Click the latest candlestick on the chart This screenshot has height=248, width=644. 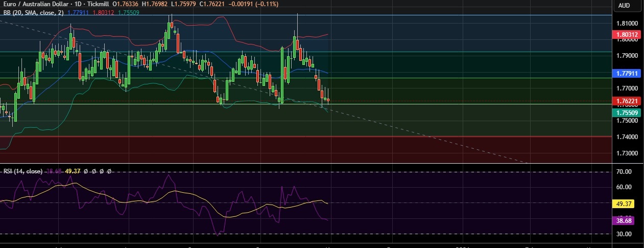[328, 100]
